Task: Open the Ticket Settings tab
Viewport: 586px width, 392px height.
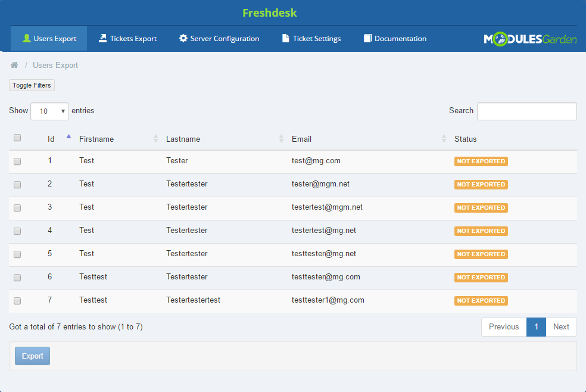Action: tap(311, 39)
